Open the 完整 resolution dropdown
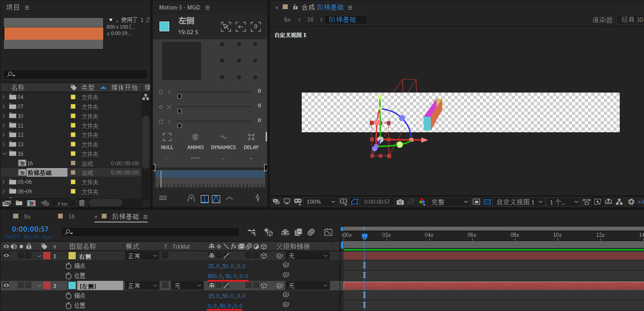 click(x=449, y=202)
